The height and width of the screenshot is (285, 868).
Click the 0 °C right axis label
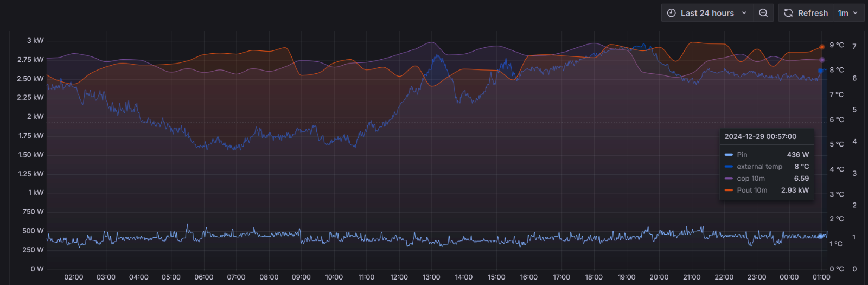[837, 269]
